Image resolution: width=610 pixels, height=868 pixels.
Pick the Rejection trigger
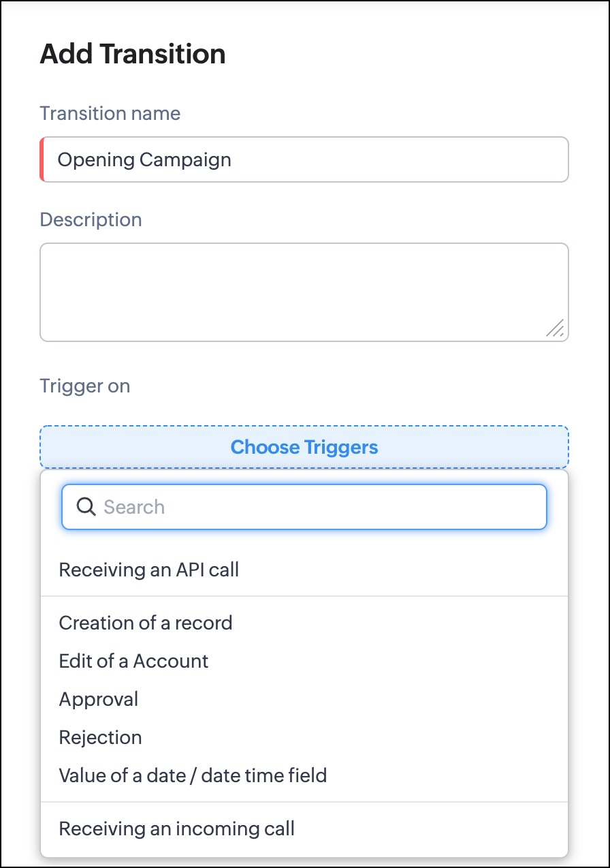(x=100, y=737)
